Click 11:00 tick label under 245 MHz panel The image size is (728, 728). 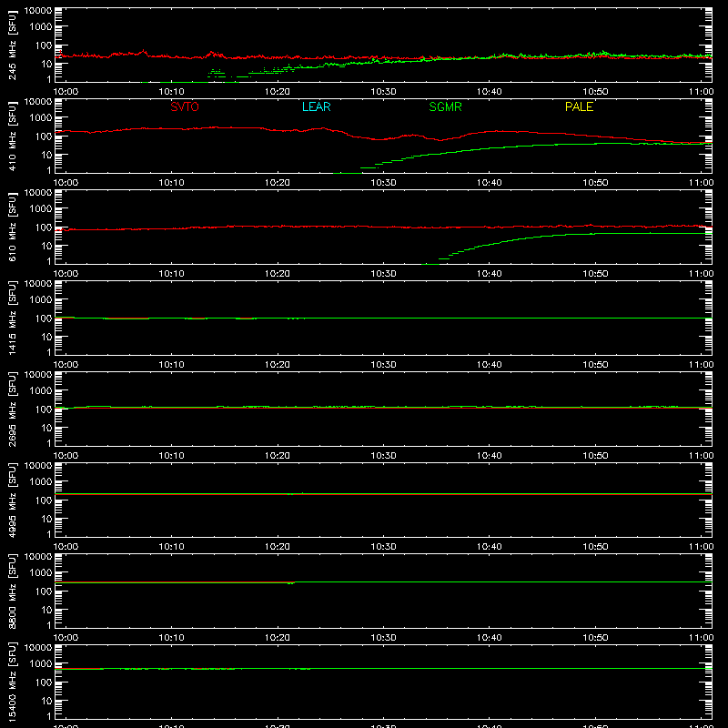[x=701, y=92]
